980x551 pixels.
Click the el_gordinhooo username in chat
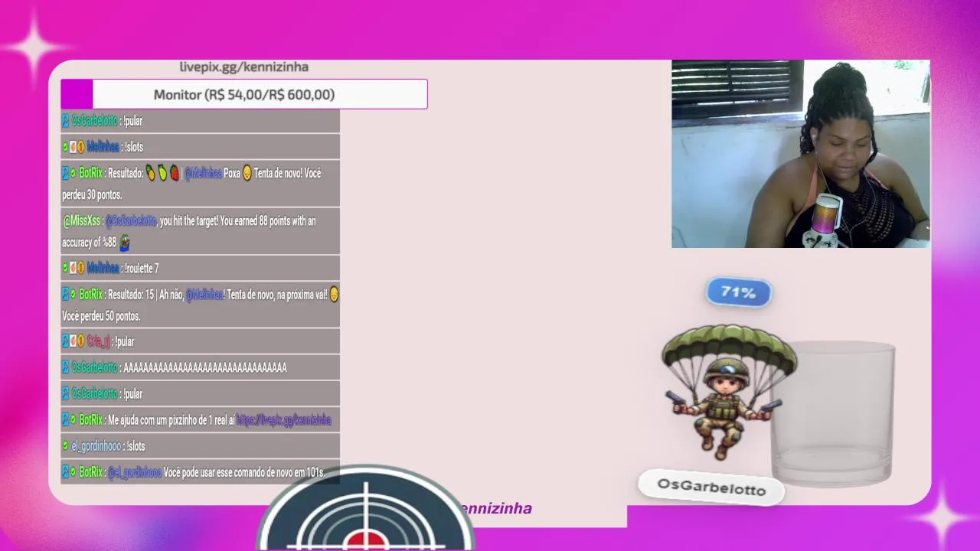(x=96, y=446)
